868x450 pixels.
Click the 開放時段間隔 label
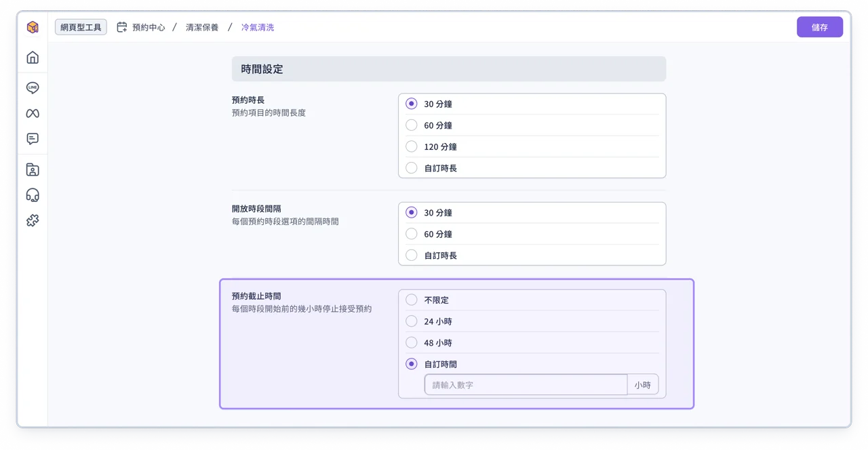tap(256, 209)
